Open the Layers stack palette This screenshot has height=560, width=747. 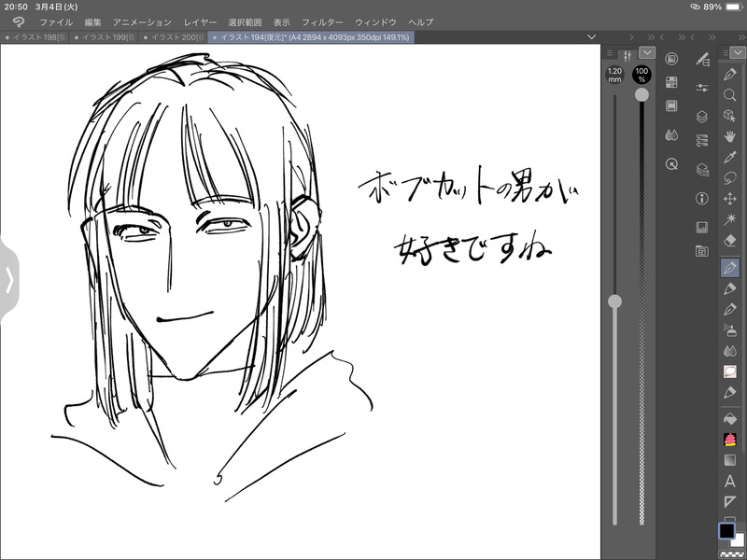702,117
